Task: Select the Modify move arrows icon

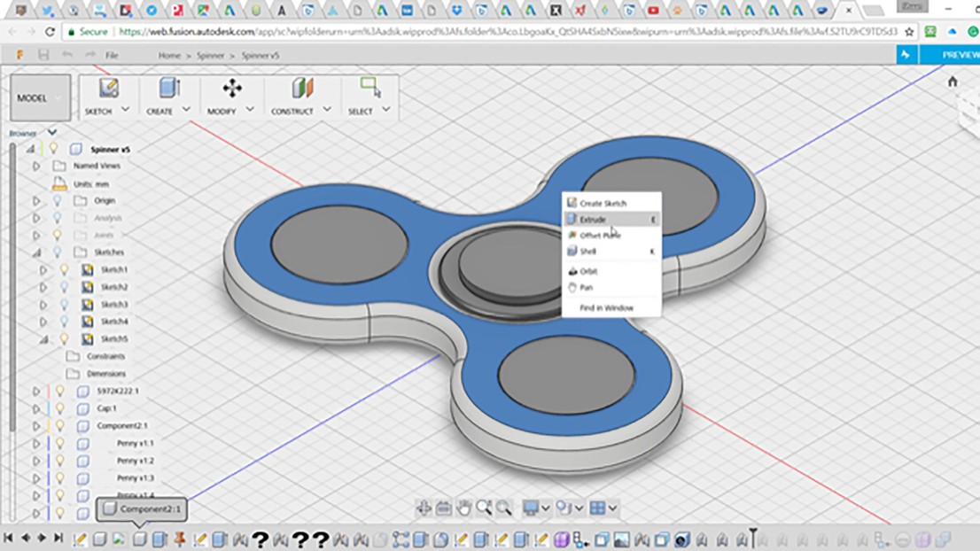Action: pos(232,89)
